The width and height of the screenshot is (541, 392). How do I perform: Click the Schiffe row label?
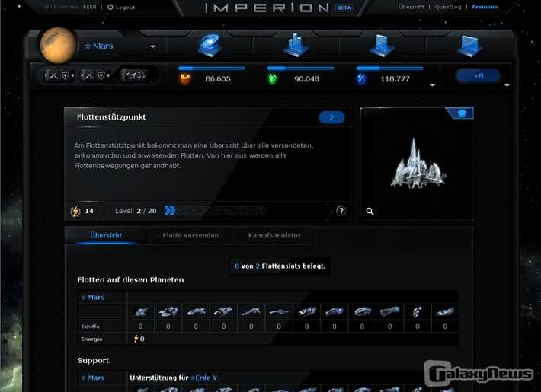point(90,326)
